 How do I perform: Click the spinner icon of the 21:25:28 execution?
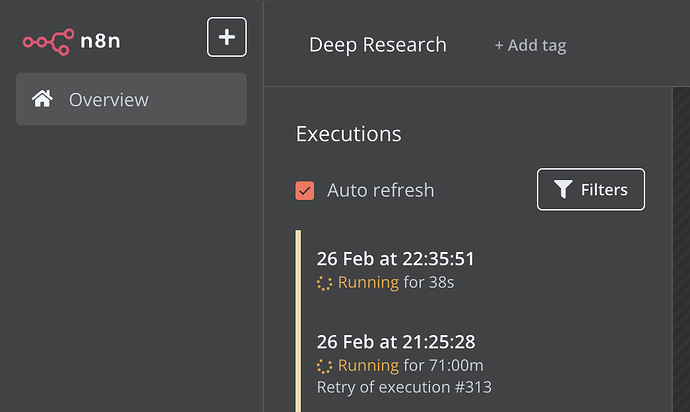coord(324,365)
